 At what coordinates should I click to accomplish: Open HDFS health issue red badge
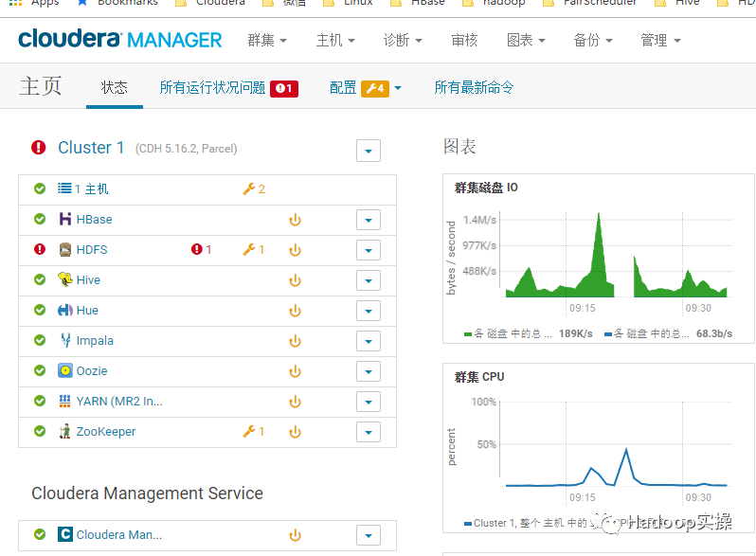coord(201,249)
